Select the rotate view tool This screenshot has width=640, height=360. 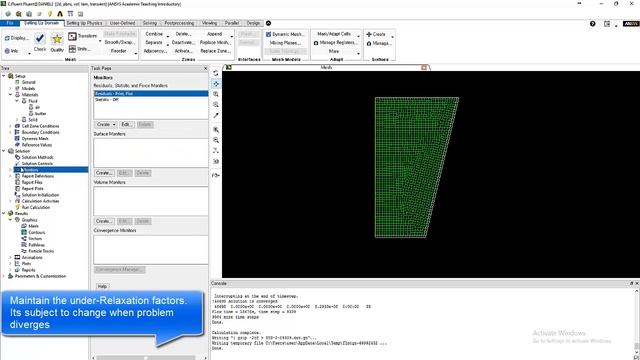(x=216, y=73)
